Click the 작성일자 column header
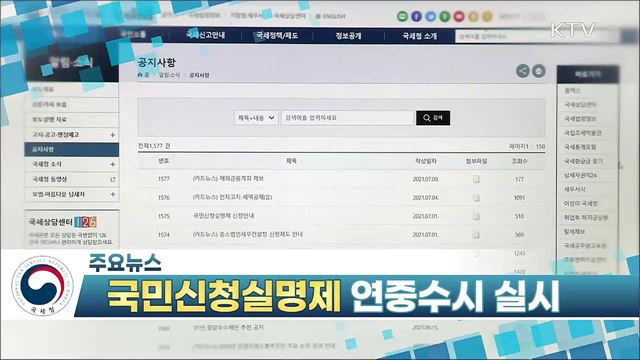Viewport: 640px width, 360px height. (426, 161)
